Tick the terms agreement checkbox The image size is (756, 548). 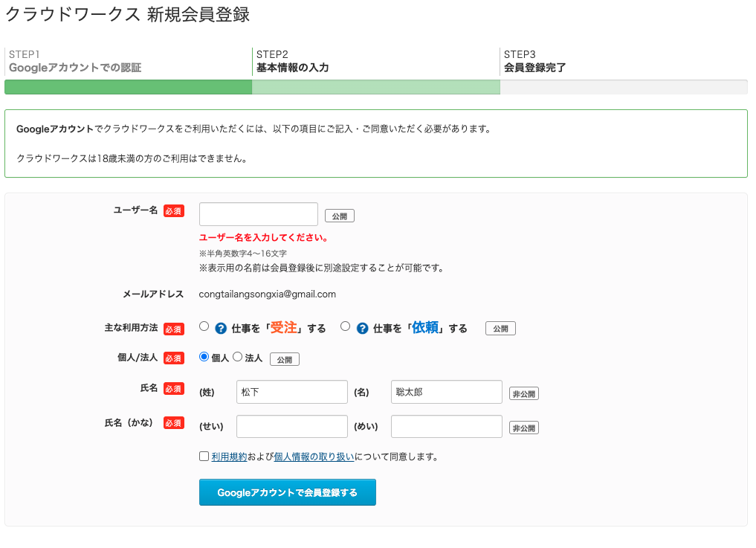(204, 457)
